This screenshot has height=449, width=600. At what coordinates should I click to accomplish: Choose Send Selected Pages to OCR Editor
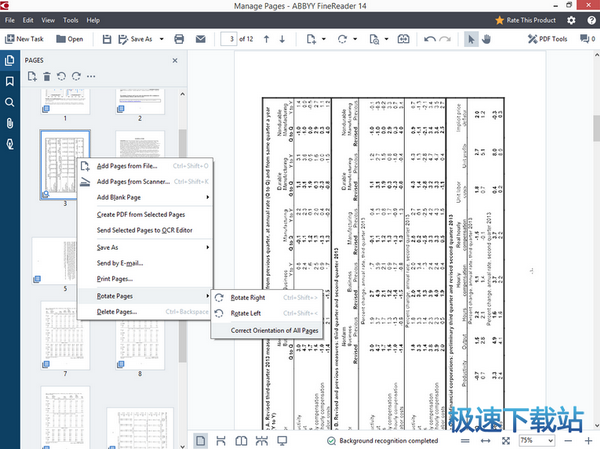pyautogui.click(x=145, y=230)
